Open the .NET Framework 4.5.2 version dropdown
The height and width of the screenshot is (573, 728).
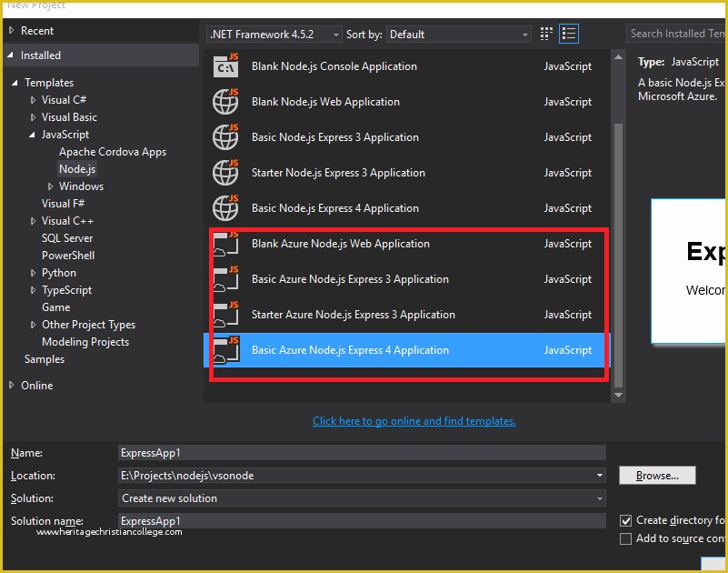tap(274, 35)
